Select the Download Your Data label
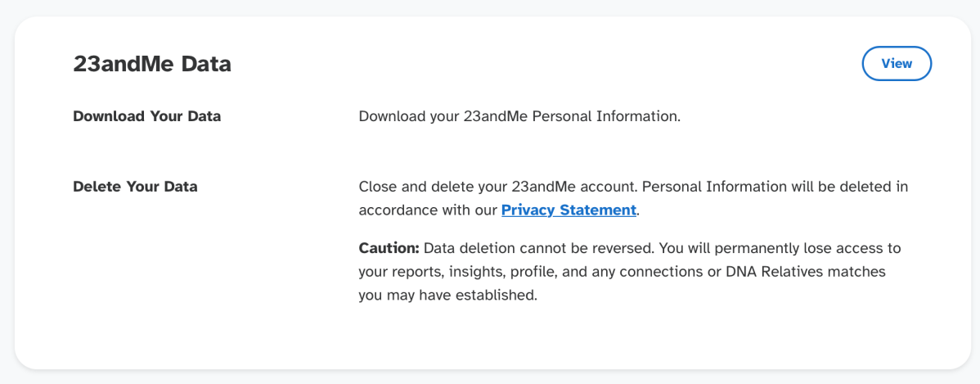980x384 pixels. [x=147, y=116]
